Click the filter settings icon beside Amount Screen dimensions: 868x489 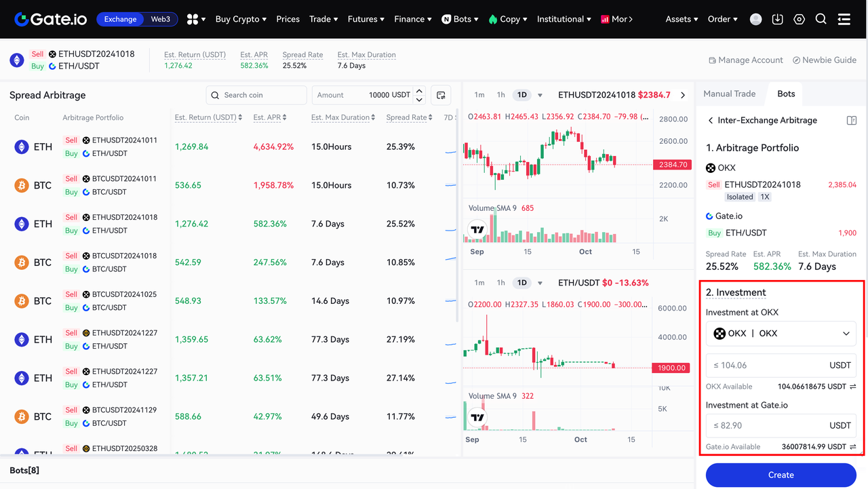pos(441,95)
